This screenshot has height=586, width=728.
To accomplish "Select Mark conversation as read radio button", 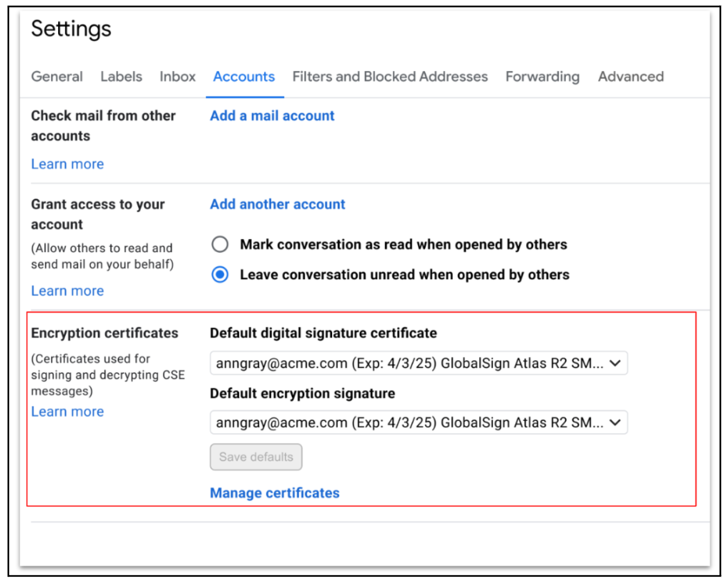I will (220, 244).
